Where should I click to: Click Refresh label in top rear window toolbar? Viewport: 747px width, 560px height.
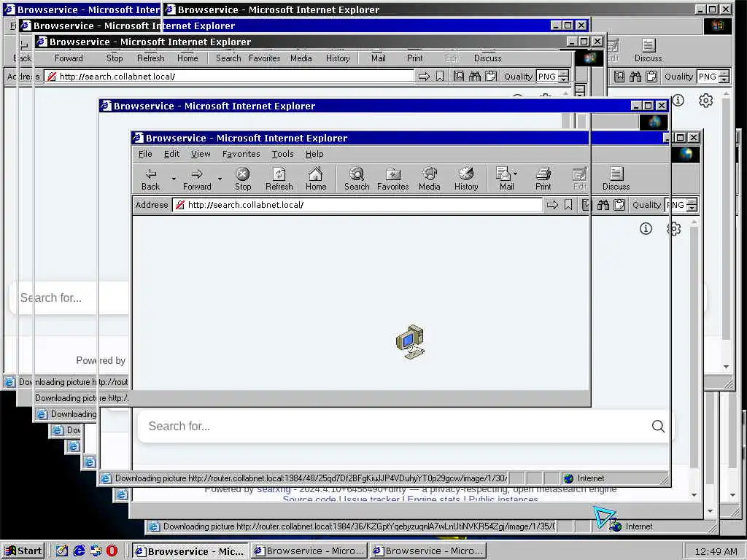pos(150,58)
